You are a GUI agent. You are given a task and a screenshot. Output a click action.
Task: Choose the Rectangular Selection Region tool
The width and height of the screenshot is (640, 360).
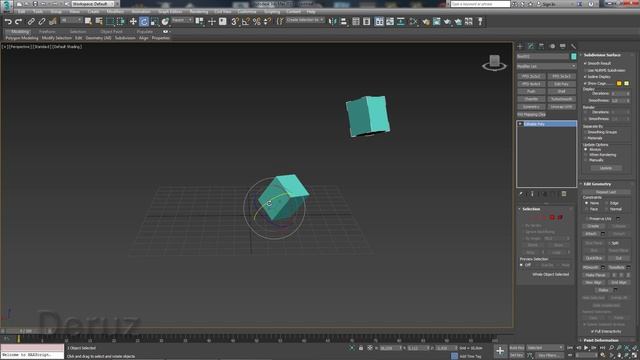110,21
